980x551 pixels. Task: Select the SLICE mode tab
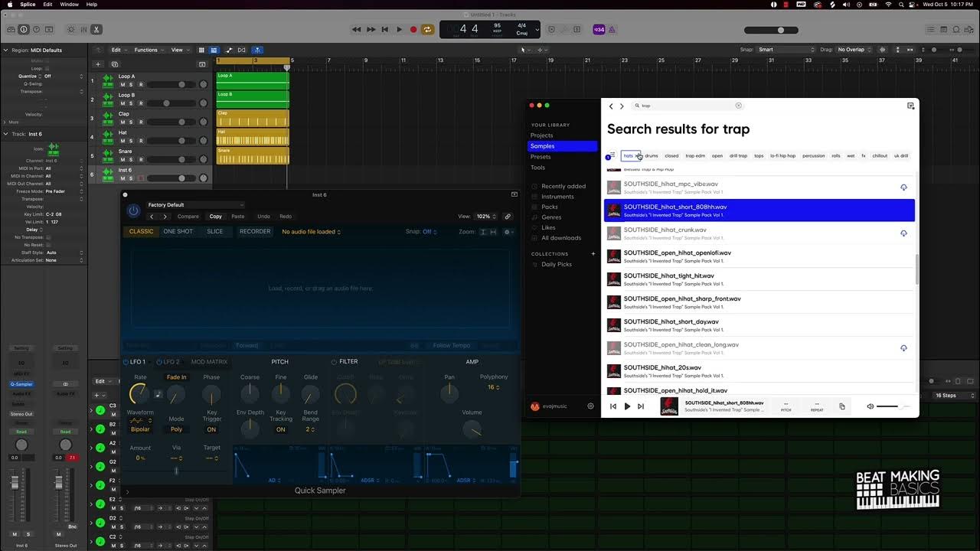(x=215, y=231)
